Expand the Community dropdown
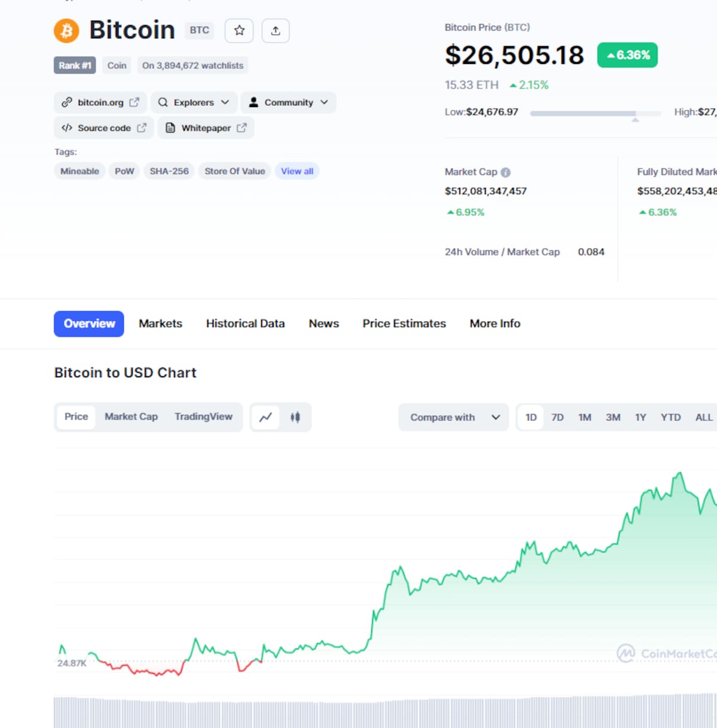This screenshot has height=728, width=717. [289, 102]
